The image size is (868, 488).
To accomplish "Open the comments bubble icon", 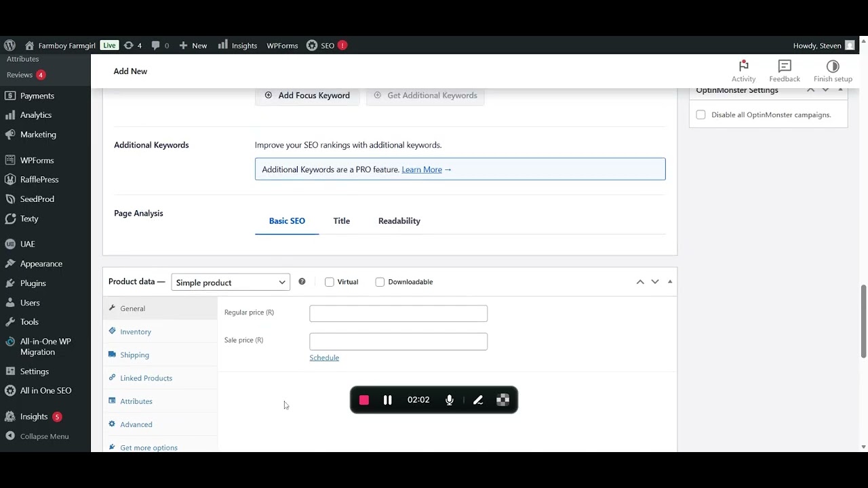I will 156,45.
